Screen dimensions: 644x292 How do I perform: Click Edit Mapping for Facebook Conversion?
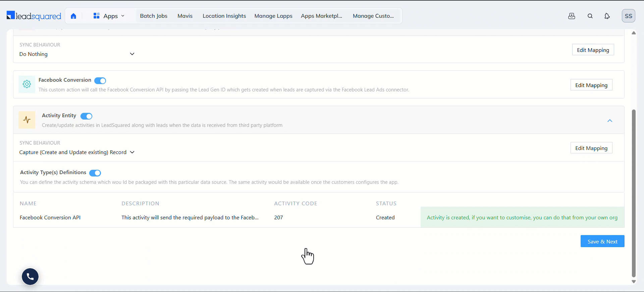click(x=591, y=85)
